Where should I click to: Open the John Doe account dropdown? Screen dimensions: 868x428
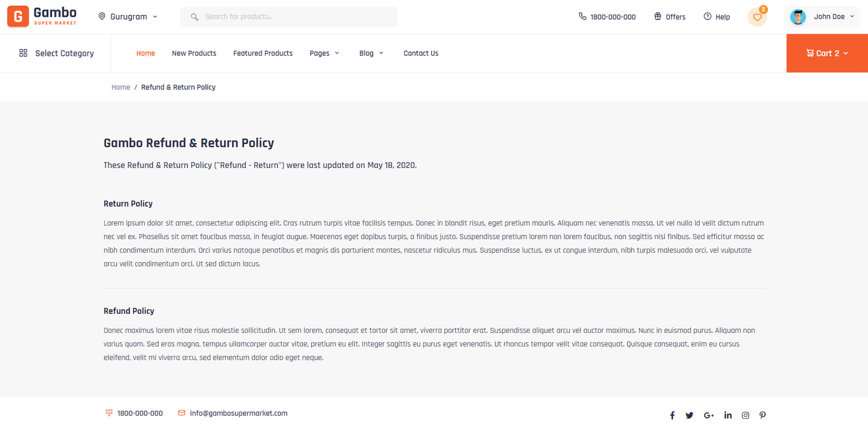click(833, 17)
